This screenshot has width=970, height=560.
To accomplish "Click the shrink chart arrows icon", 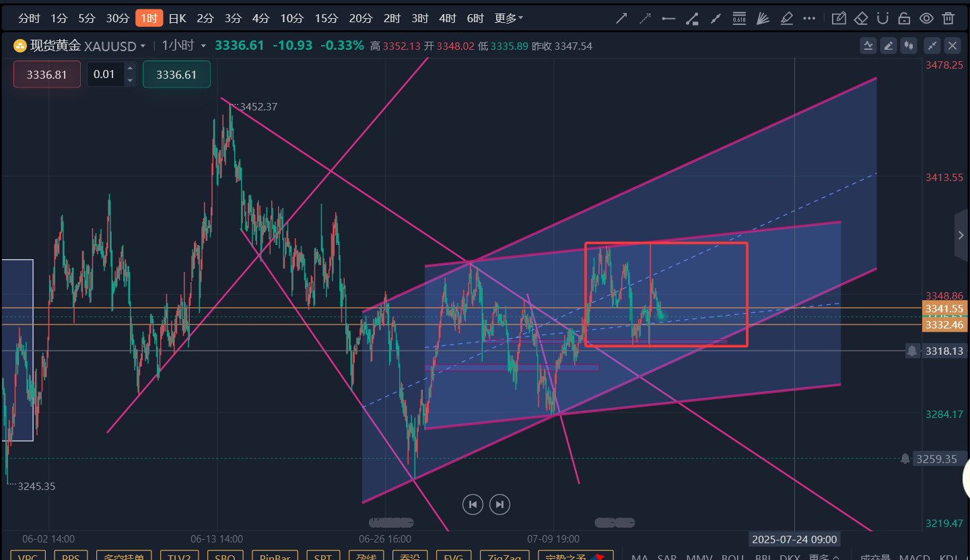I will [x=932, y=46].
